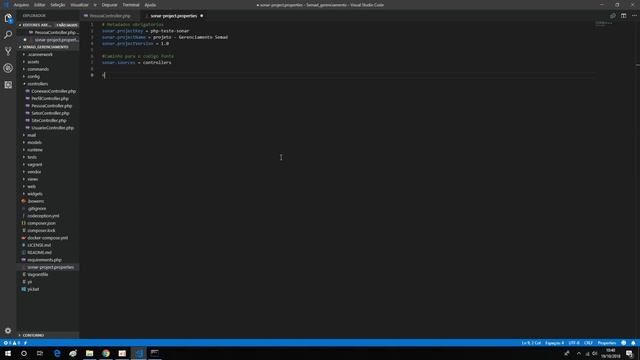Image resolution: width=640 pixels, height=360 pixels.
Task: Open the Manage gear icon
Action: [8, 330]
